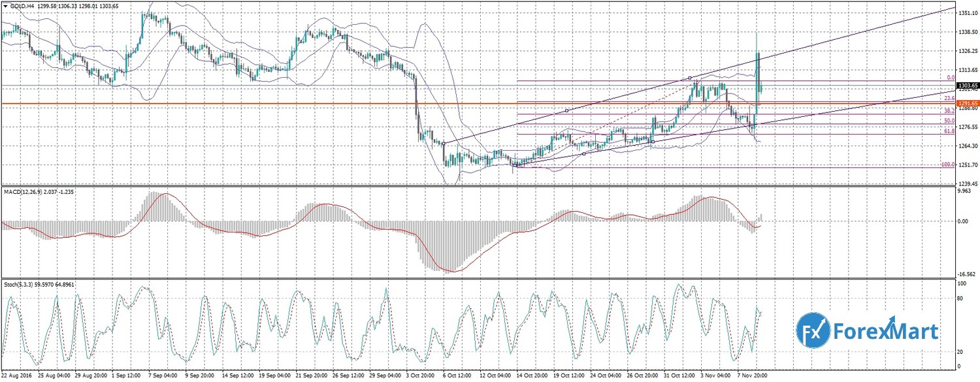
Task: Click the Fibonacci 50.0 level label
Action: [x=950, y=121]
